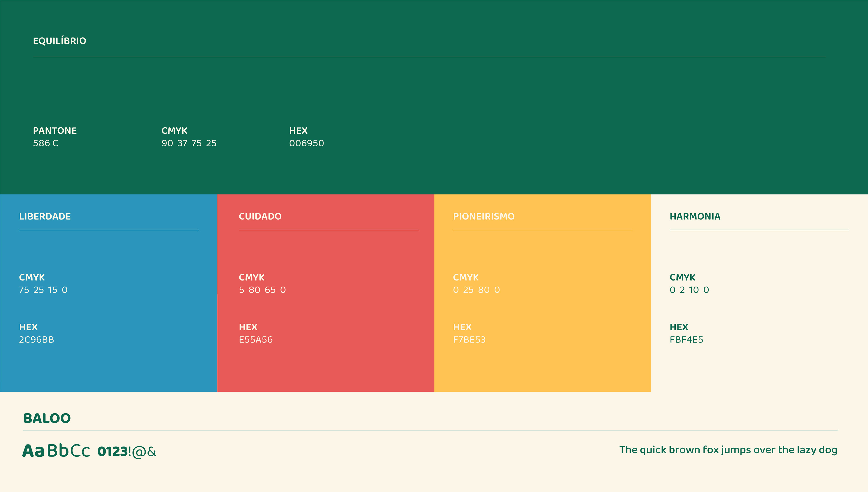Image resolution: width=868 pixels, height=492 pixels.
Task: Select hex value E55A56
Action: (256, 340)
